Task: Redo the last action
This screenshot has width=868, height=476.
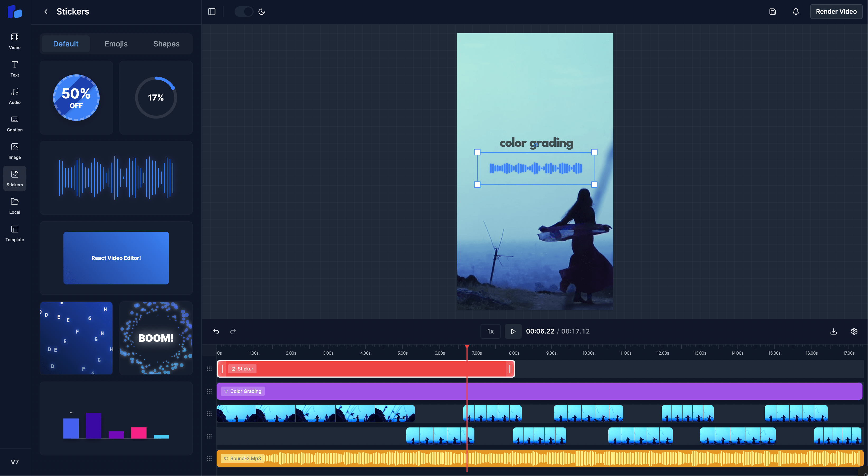Action: 232,331
